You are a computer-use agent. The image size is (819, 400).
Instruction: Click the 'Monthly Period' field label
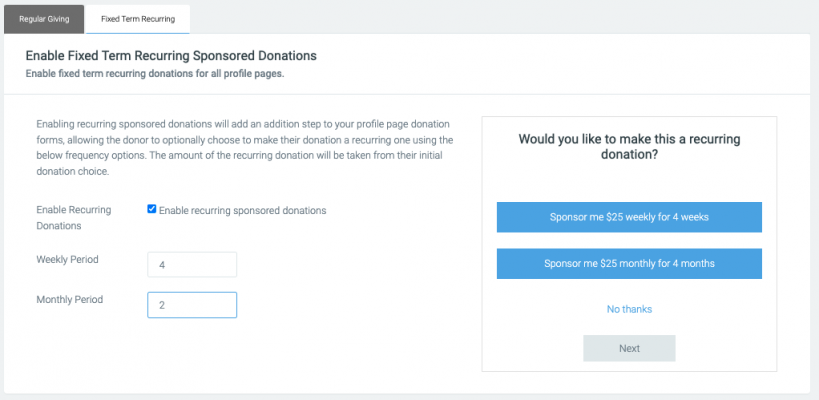tap(69, 299)
